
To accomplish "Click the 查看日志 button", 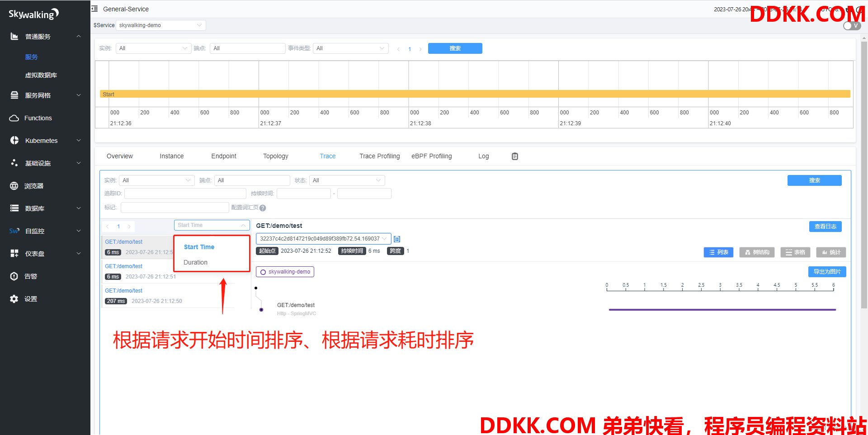I will [826, 227].
